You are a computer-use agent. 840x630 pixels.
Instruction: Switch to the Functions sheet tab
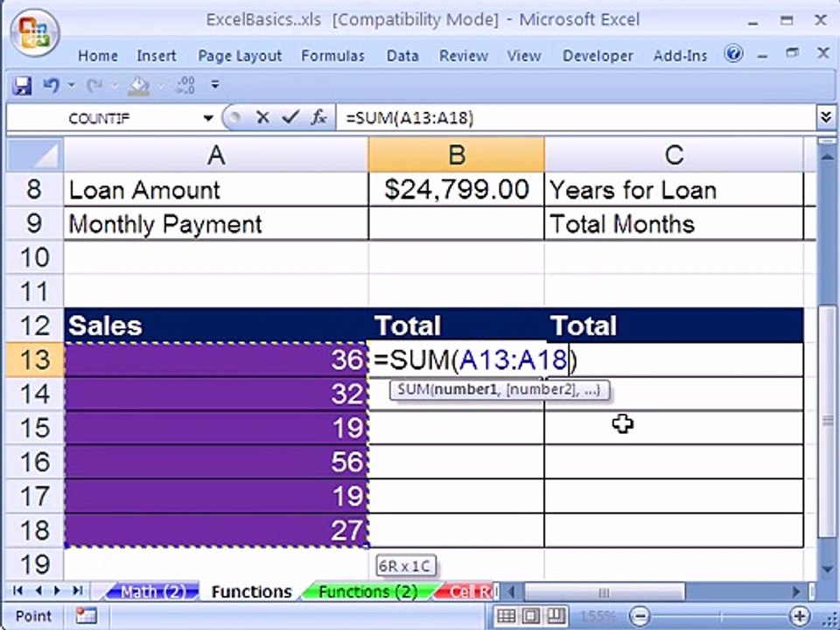click(x=251, y=591)
